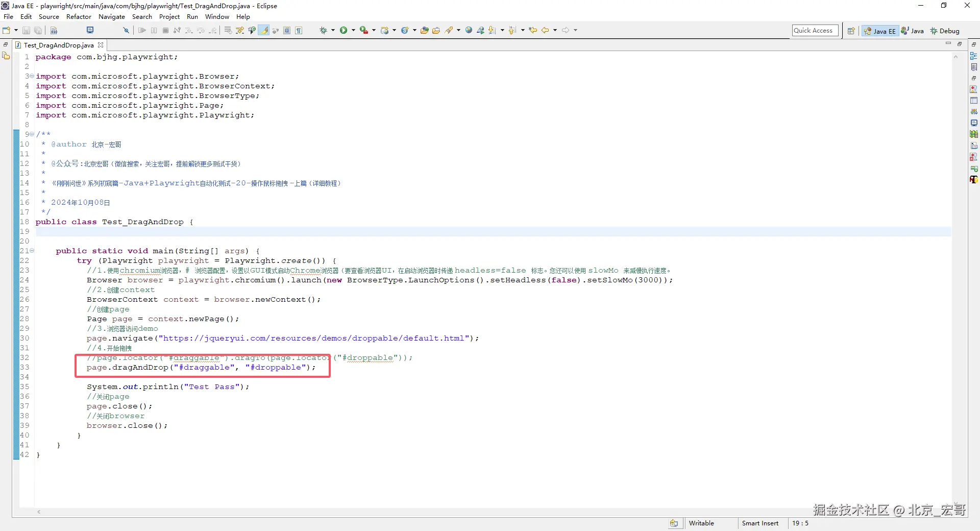Click Run Last Tool external tools icon
Viewport: 980px width, 531px height.
[364, 30]
